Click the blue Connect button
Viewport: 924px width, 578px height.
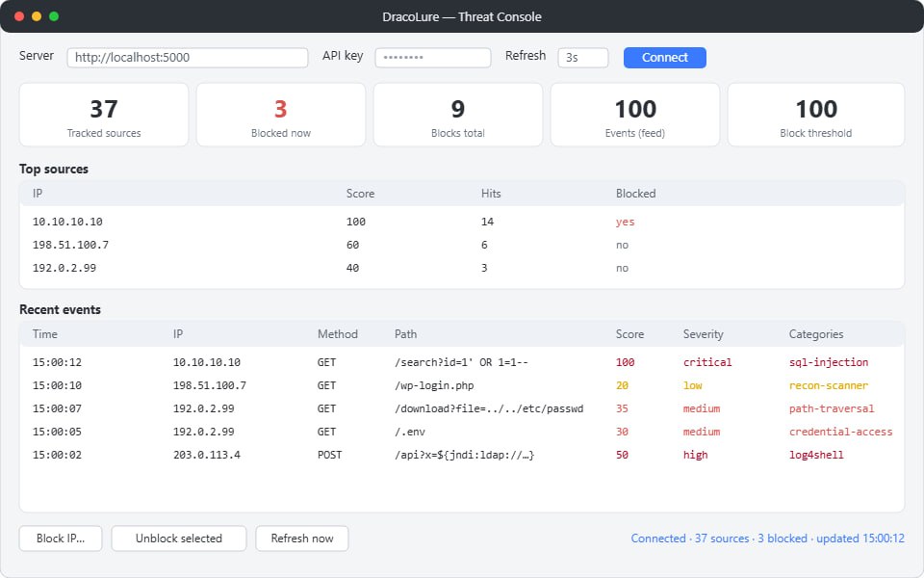click(x=665, y=57)
